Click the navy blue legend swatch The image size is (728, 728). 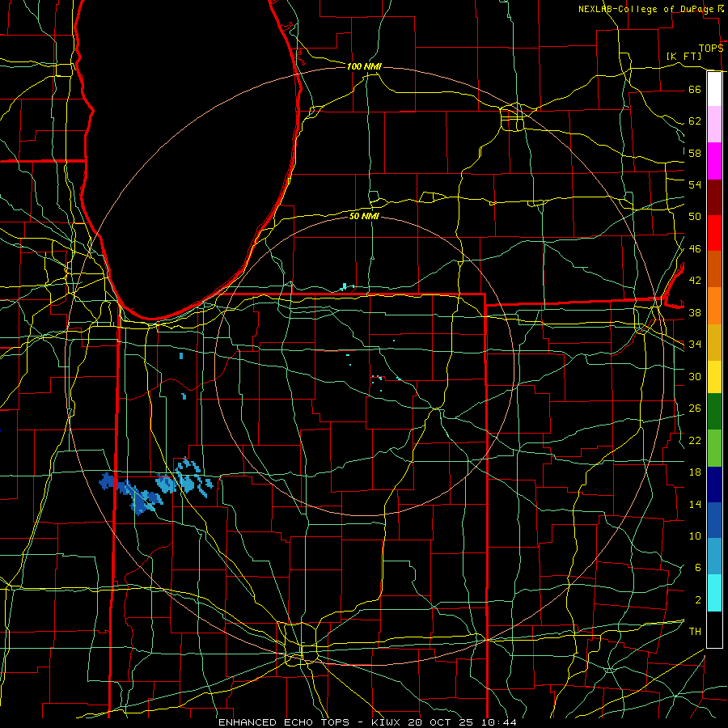tap(714, 485)
